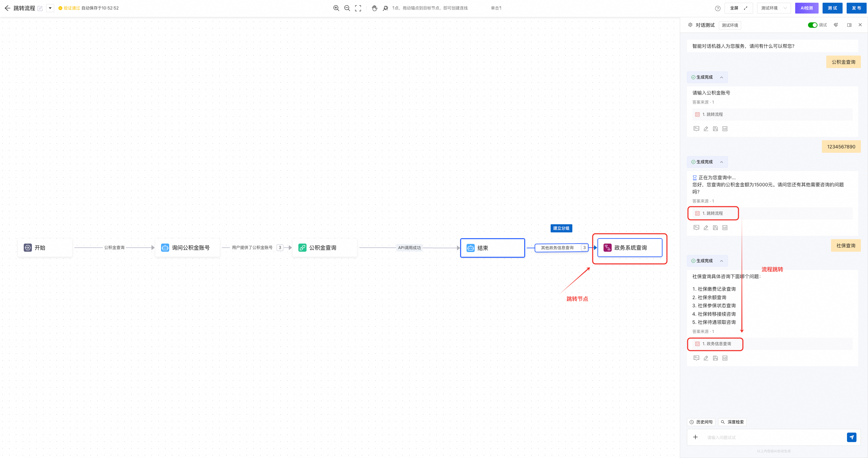Select the 政务系统查询 jump node
Viewport: 868px width, 458px height.
pyautogui.click(x=630, y=248)
